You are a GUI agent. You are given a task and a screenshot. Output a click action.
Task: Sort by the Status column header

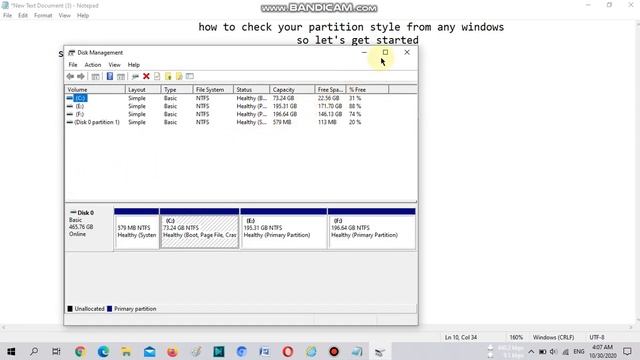(251, 89)
